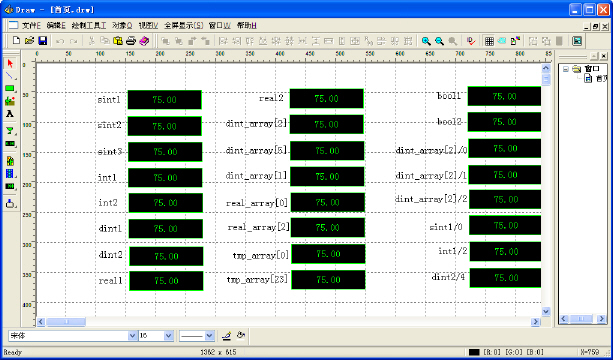Click the black color swatch in status bar
The width and height of the screenshot is (613, 360).
474,352
